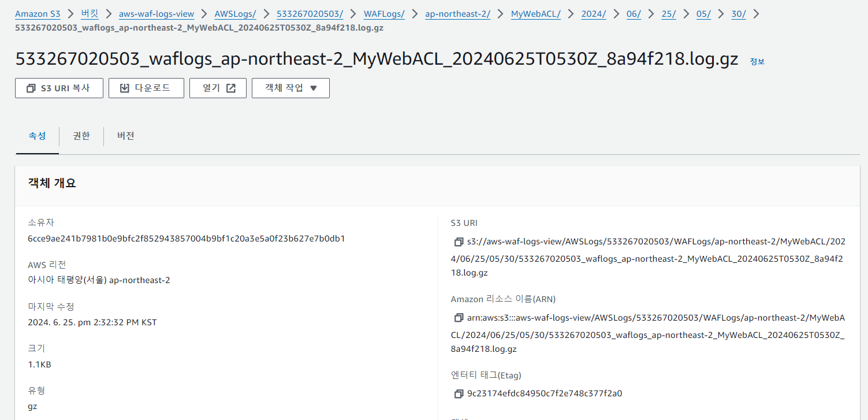The image size is (868, 420).
Task: Copy the Amazon resource name (ARN) icon
Action: [x=459, y=318]
